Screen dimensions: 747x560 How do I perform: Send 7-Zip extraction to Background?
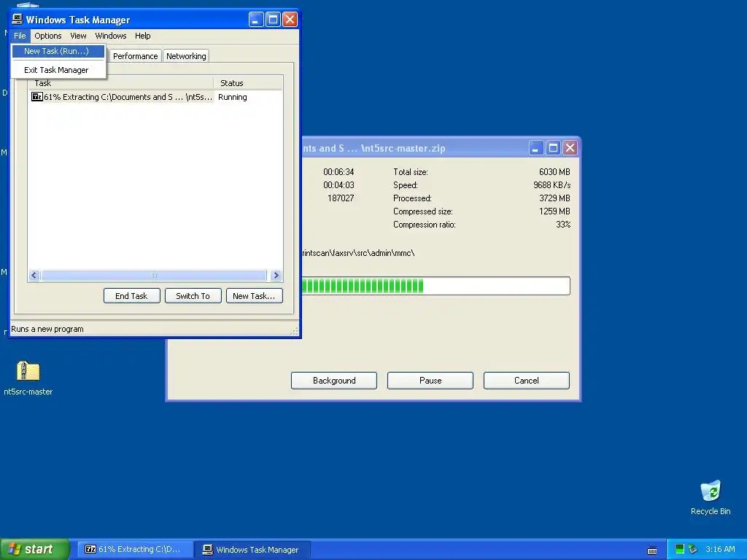tap(334, 381)
